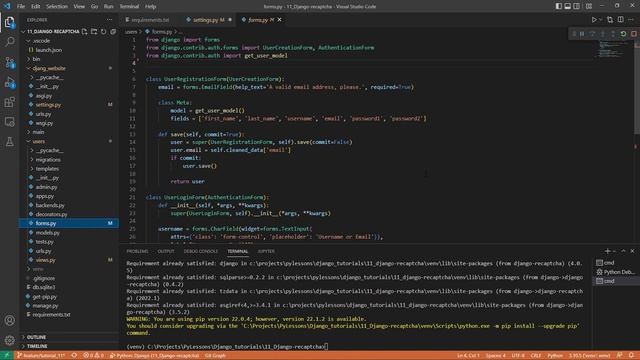The image size is (640, 360).
Task: Close the forms.py editor tab
Action: click(x=280, y=20)
